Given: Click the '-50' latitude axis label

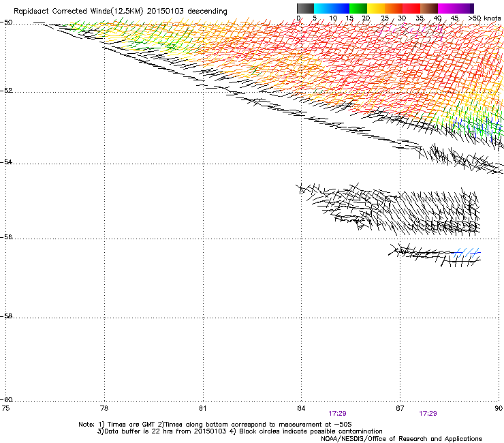Looking at the screenshot, I should (6, 22).
